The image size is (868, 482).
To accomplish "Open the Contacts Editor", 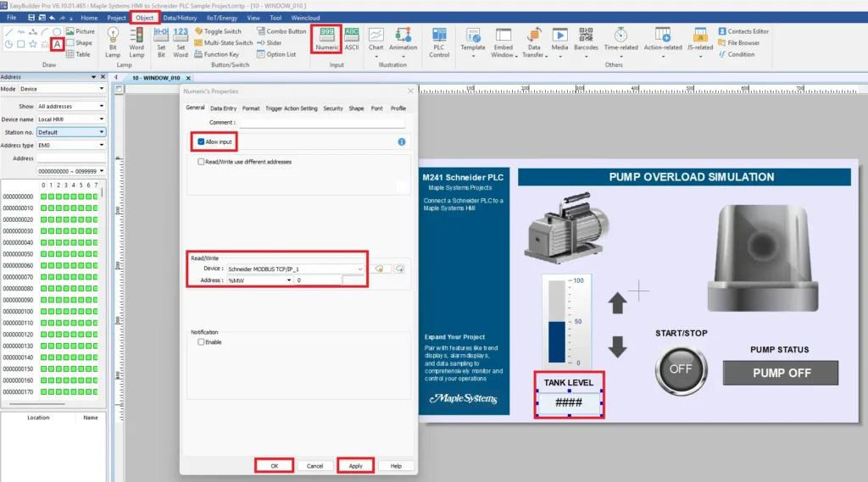I will coord(743,31).
